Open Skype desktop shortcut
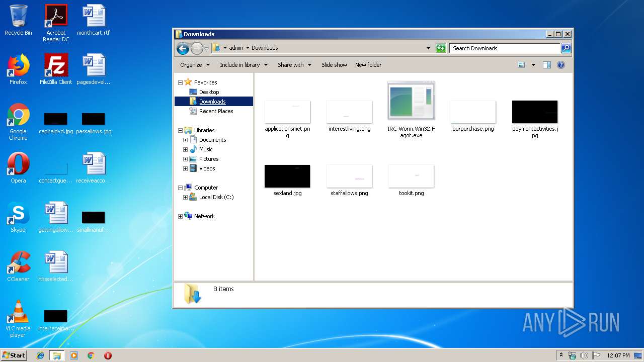Image resolution: width=644 pixels, height=362 pixels. click(18, 217)
